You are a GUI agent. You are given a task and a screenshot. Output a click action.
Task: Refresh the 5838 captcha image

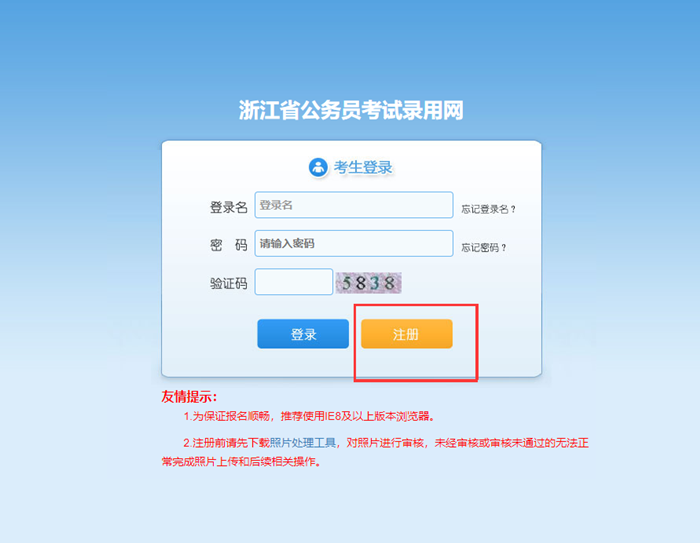pos(369,283)
